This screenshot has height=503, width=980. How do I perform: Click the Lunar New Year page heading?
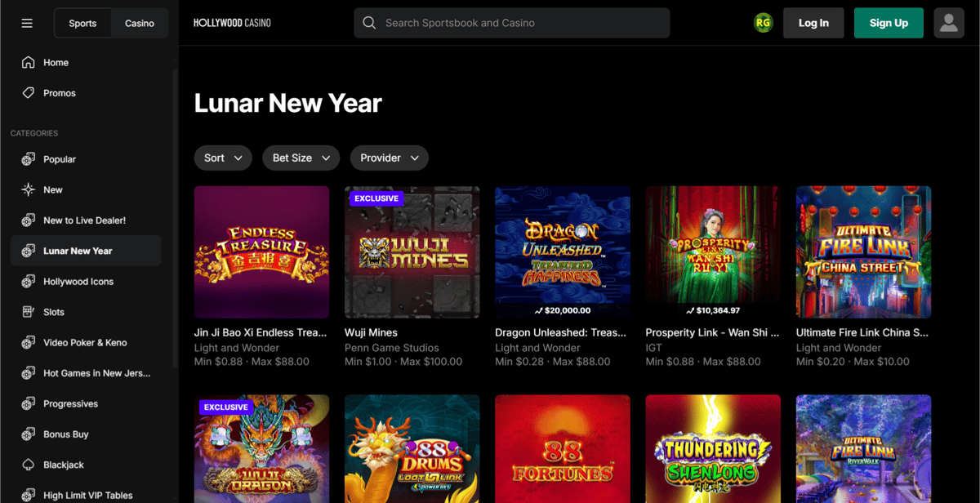coord(288,104)
